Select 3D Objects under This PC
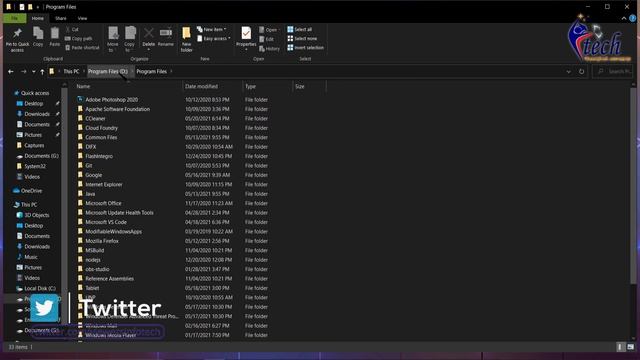Screen dimensions: 640x360 click(x=37, y=215)
